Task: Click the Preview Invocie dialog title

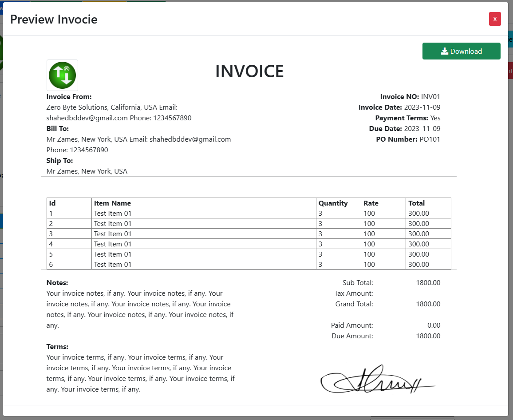Action: (54, 20)
